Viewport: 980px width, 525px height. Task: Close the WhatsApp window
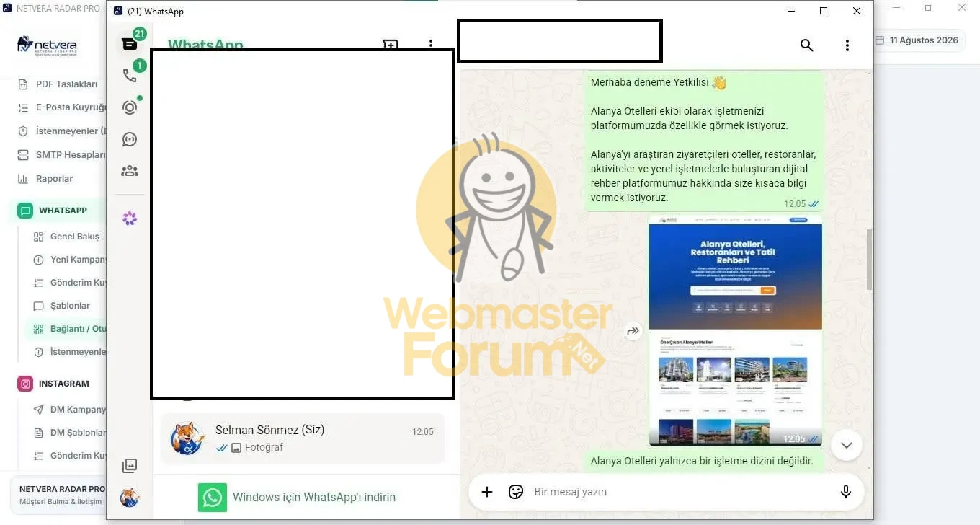pos(857,11)
